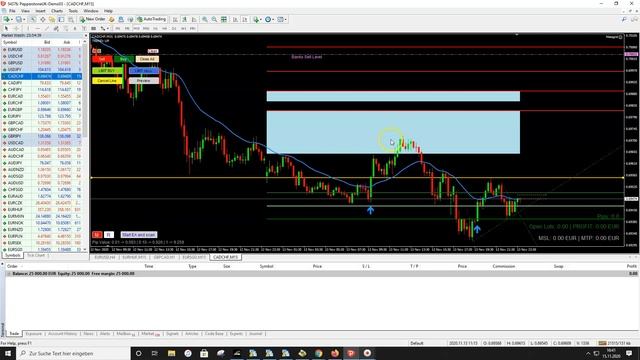The width and height of the screenshot is (640, 360).
Task: Click the Windows search box
Action: [x=73, y=353]
